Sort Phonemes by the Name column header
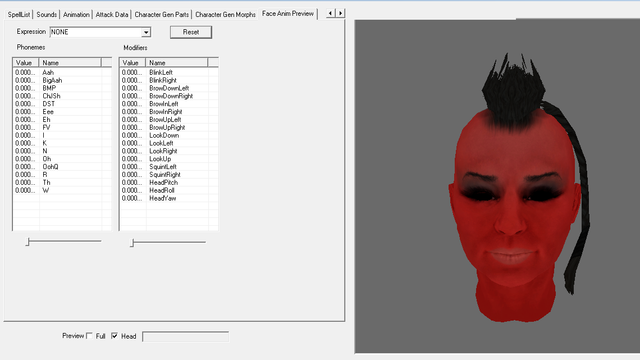Viewport: 640px width, 360px height. point(70,62)
